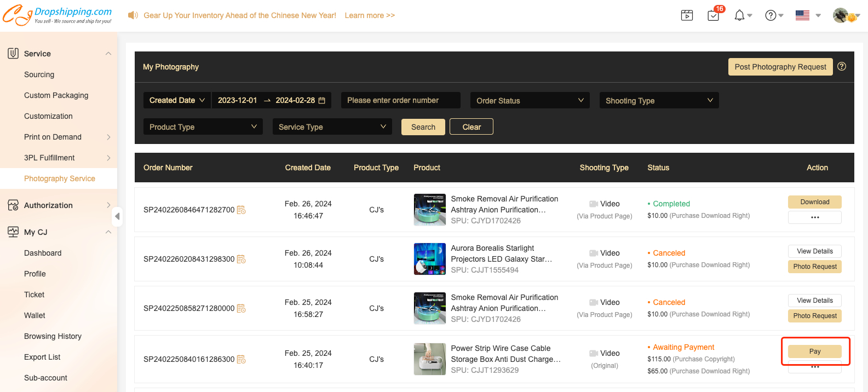Viewport: 868px width, 392px height.
Task: Open the task list icon with 16 badge
Action: tap(714, 15)
